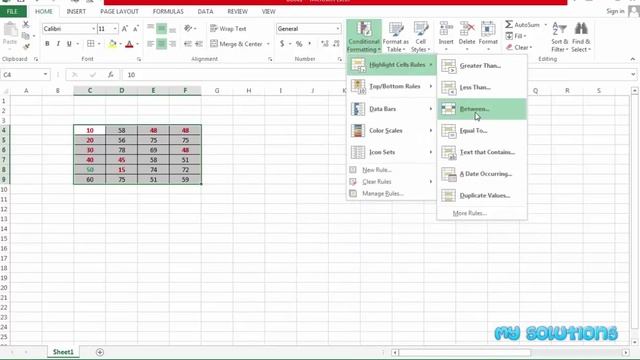
Task: Decrease font size with smaller A
Action: (x=136, y=29)
